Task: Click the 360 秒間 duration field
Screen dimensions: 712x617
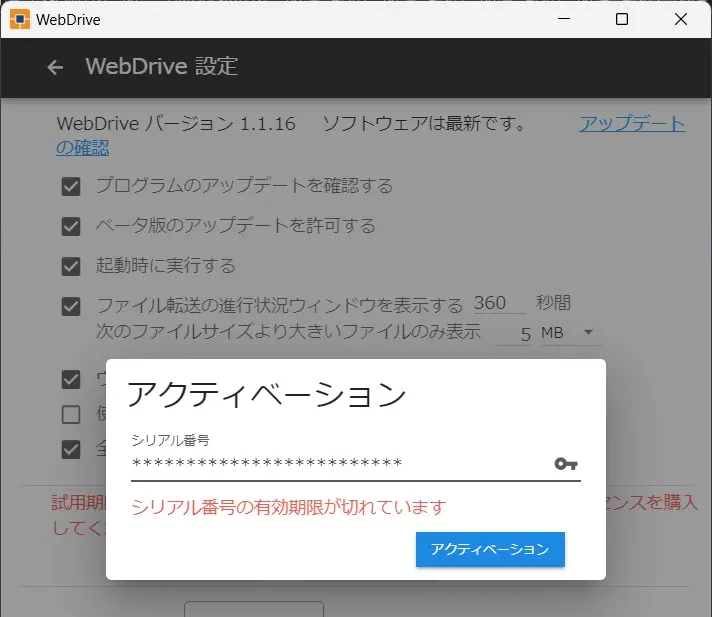Action: [498, 304]
